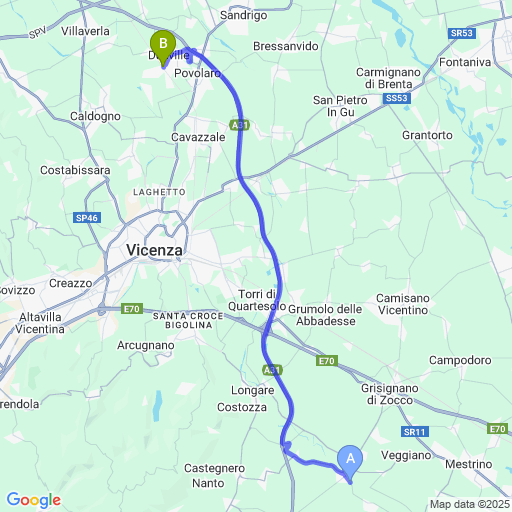512x512 pixels.
Task: Click the SP46 road shield
Action: pyautogui.click(x=87, y=218)
